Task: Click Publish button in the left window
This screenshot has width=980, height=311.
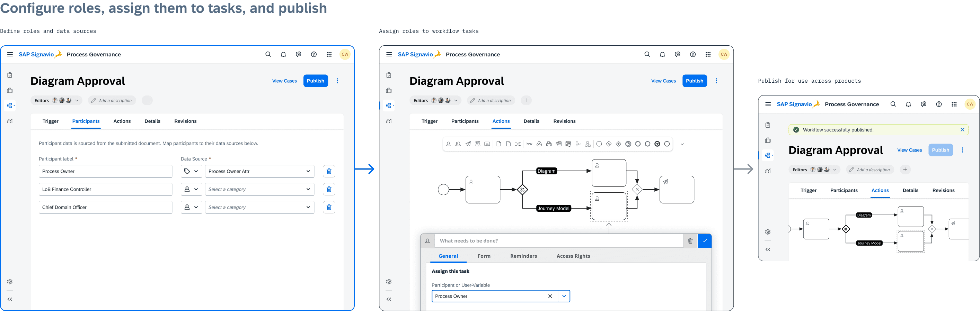Action: (315, 81)
